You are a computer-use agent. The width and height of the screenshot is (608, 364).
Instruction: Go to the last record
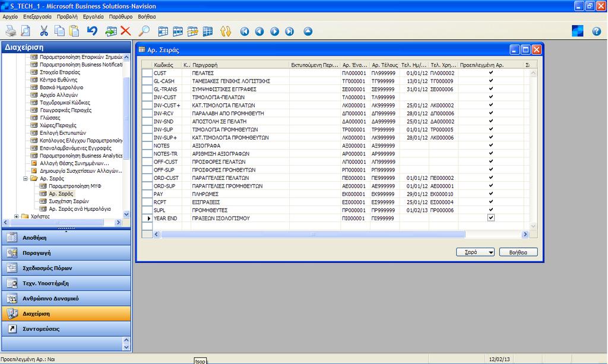click(x=289, y=31)
